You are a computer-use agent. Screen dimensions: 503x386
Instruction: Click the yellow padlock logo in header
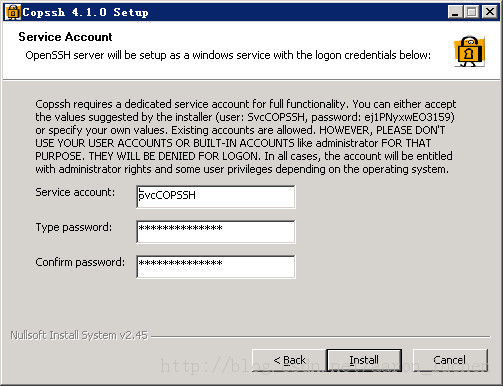pyautogui.click(x=470, y=51)
